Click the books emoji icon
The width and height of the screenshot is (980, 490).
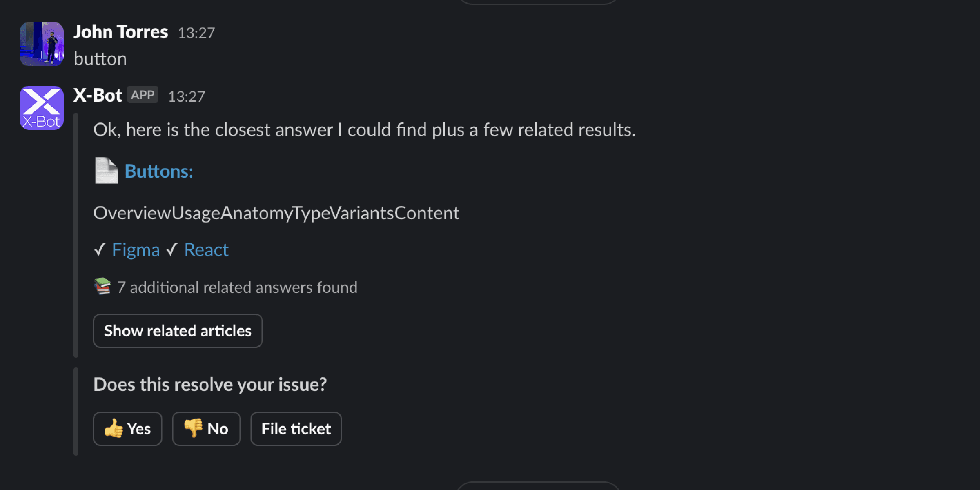pos(102,286)
